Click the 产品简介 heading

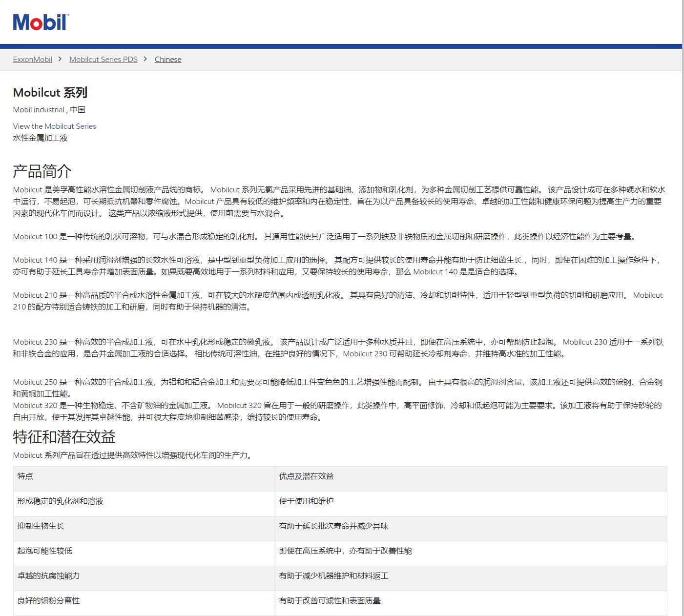pyautogui.click(x=42, y=171)
